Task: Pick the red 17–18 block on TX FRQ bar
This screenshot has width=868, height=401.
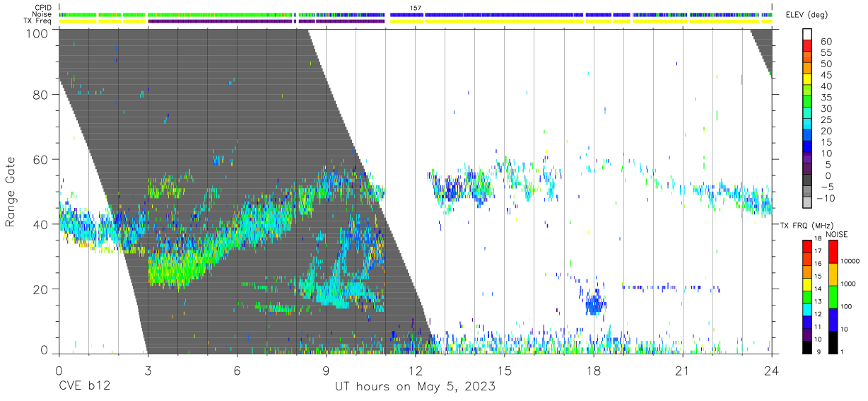Action: (x=807, y=247)
